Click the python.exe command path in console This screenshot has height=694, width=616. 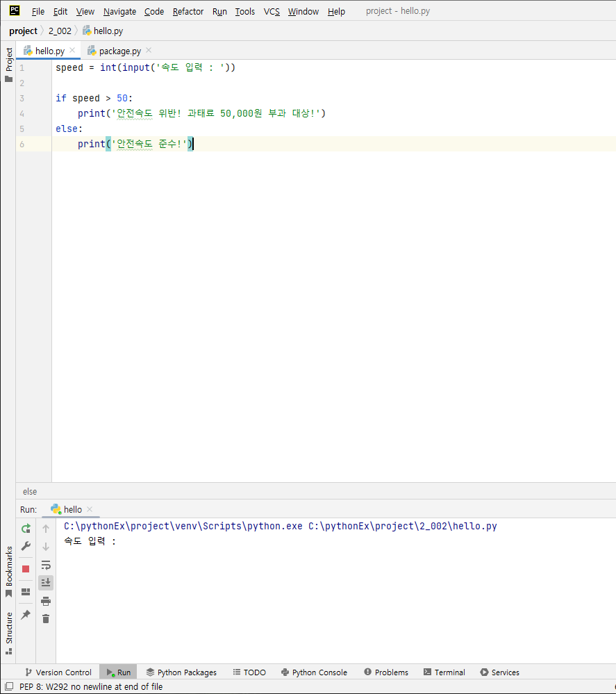pos(183,527)
